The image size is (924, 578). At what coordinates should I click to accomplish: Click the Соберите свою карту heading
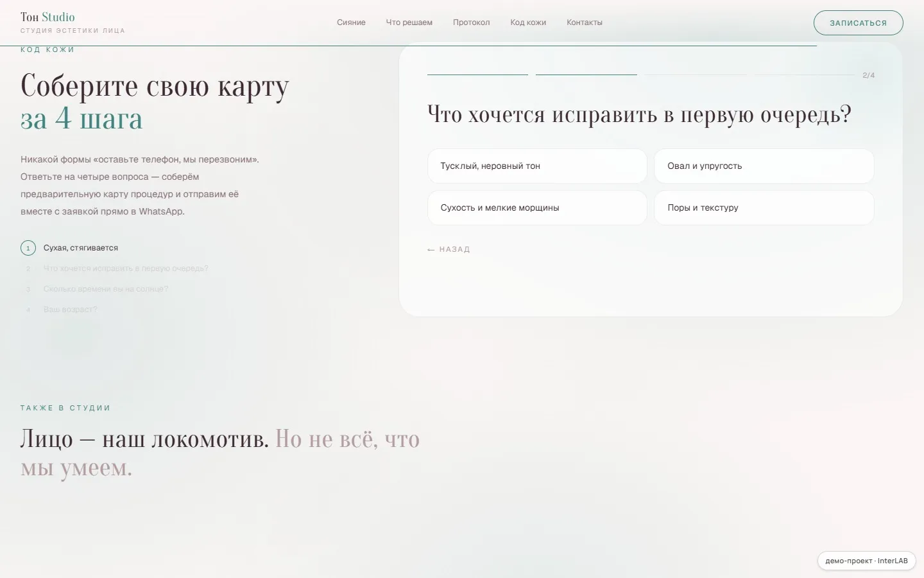(x=155, y=102)
